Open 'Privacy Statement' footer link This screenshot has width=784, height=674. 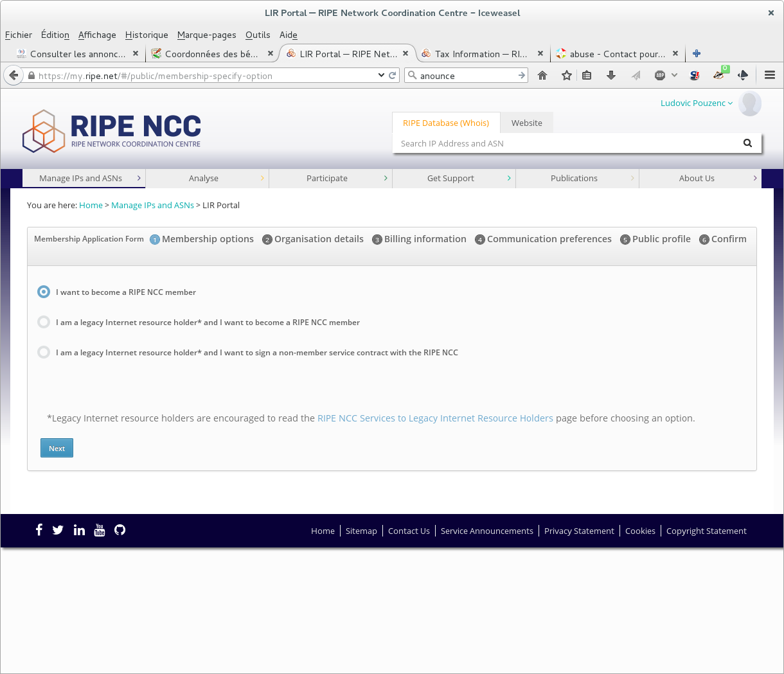pos(579,531)
